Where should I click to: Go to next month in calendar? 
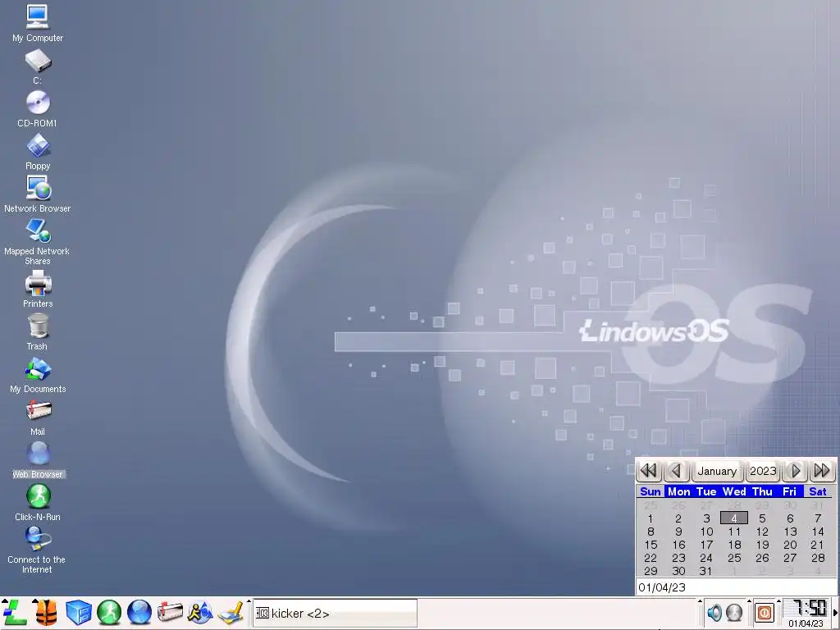(796, 471)
